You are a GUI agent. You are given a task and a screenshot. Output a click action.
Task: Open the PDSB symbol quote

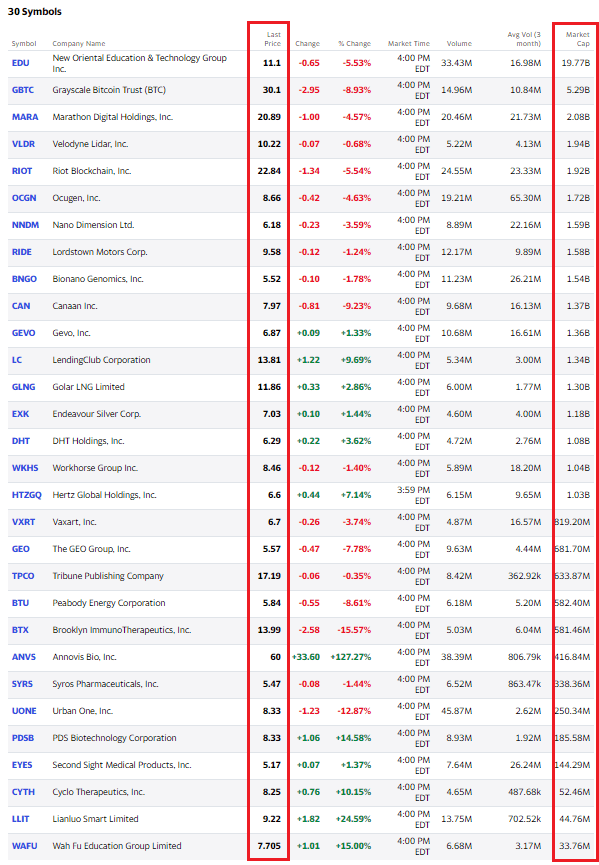(23, 739)
